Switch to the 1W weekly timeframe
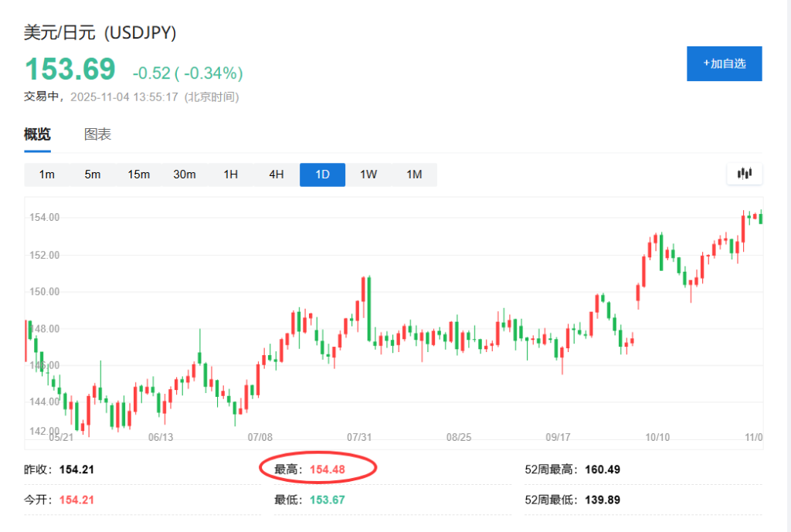The width and height of the screenshot is (791, 532). (x=368, y=175)
